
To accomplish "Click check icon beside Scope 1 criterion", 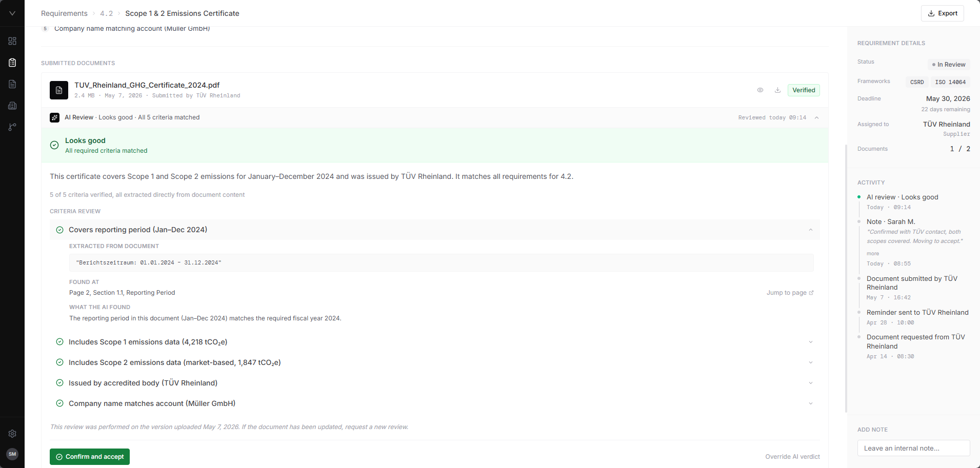I will click(59, 342).
